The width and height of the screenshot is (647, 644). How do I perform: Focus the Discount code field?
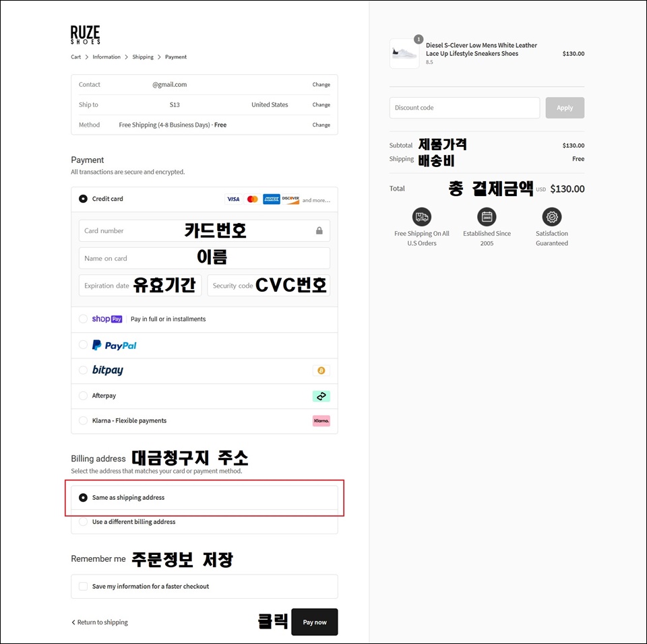[x=464, y=108]
